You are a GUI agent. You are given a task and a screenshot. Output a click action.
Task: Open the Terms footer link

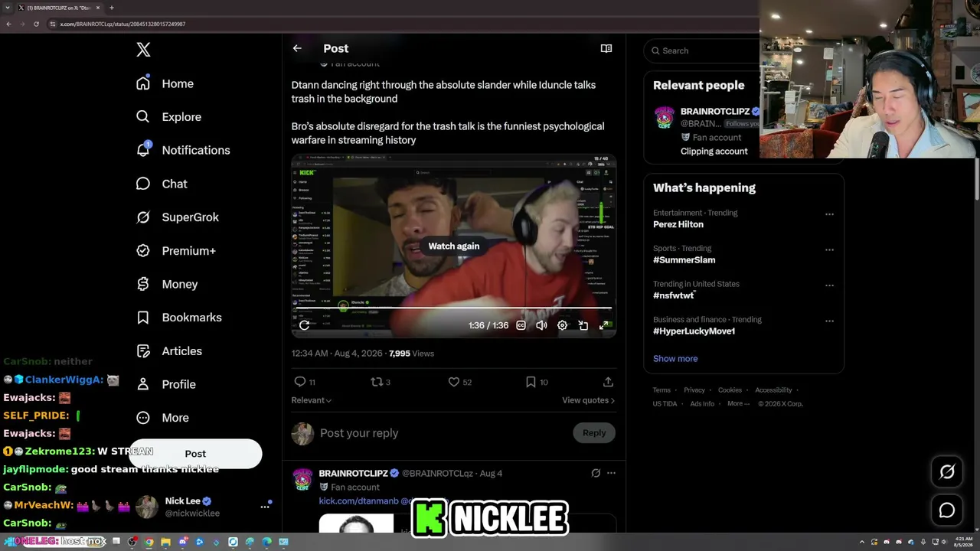pos(661,390)
